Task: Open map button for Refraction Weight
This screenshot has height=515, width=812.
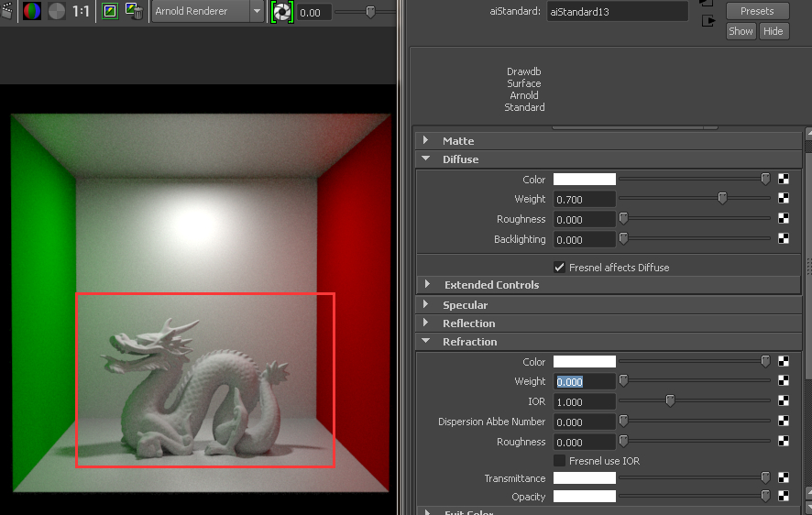Action: tap(784, 380)
